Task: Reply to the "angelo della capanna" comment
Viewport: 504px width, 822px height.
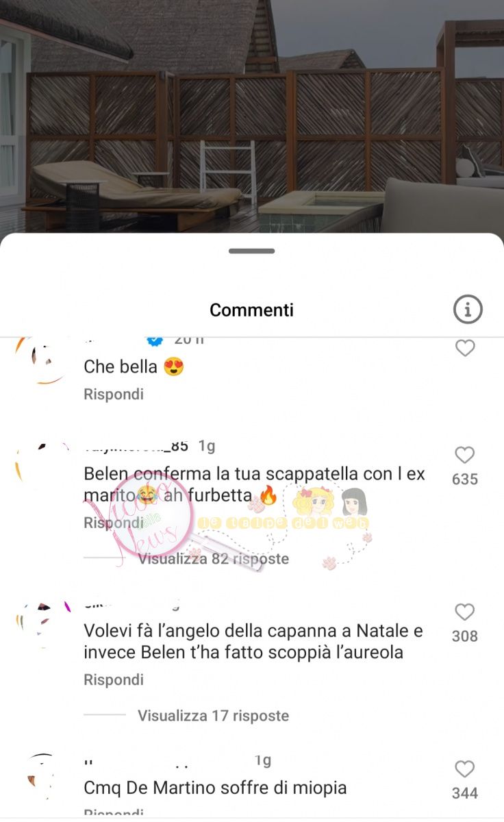Action: [x=114, y=680]
